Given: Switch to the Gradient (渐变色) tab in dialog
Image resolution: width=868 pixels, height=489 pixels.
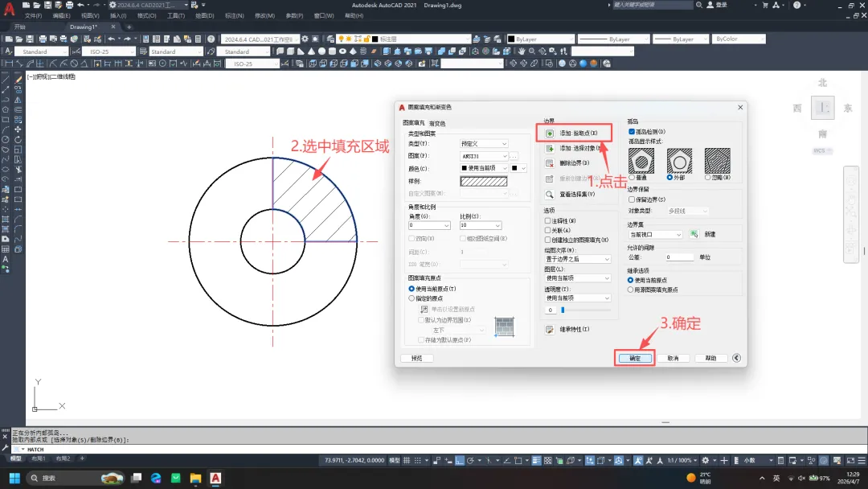Looking at the screenshot, I should click(x=437, y=124).
